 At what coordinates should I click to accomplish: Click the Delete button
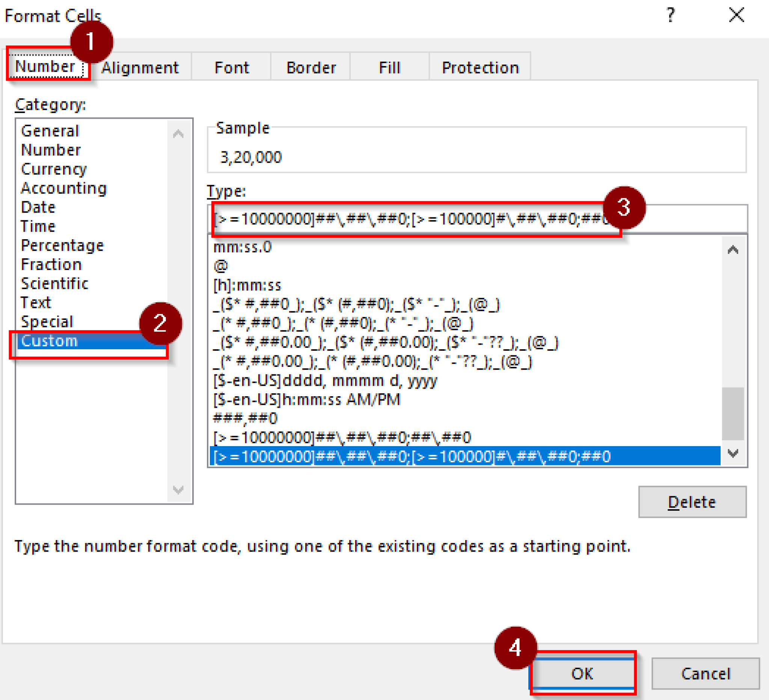click(692, 502)
